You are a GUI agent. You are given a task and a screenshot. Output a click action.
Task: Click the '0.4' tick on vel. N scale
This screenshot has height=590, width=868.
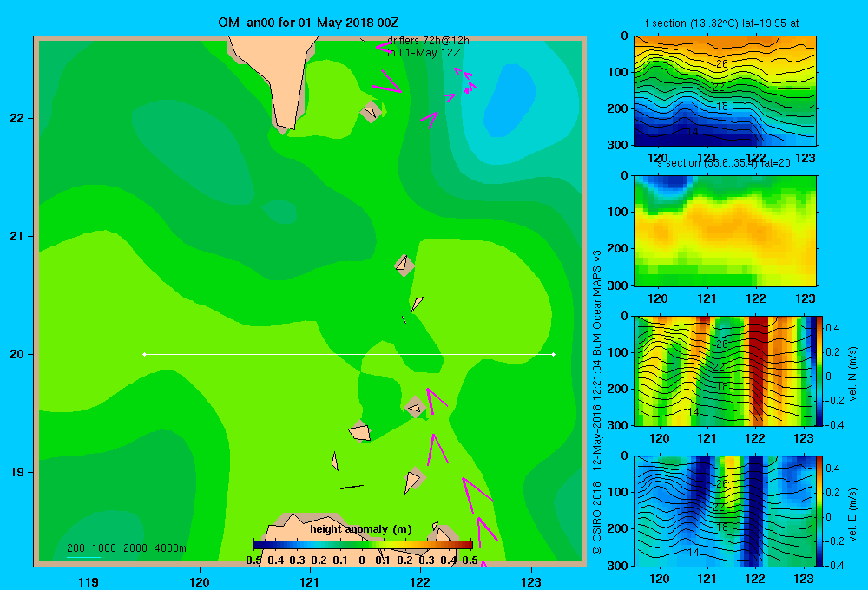[832, 328]
